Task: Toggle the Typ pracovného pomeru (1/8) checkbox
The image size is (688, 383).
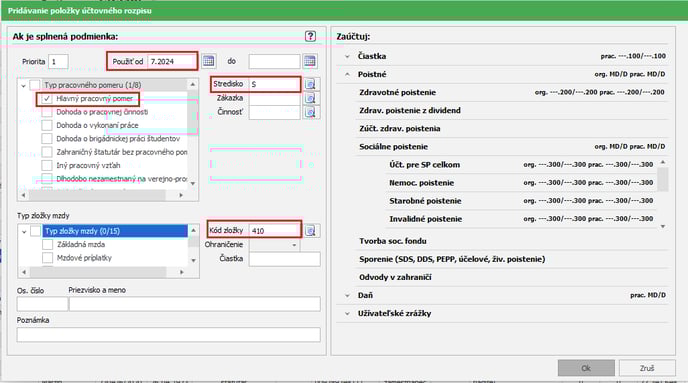Action: tap(35, 85)
